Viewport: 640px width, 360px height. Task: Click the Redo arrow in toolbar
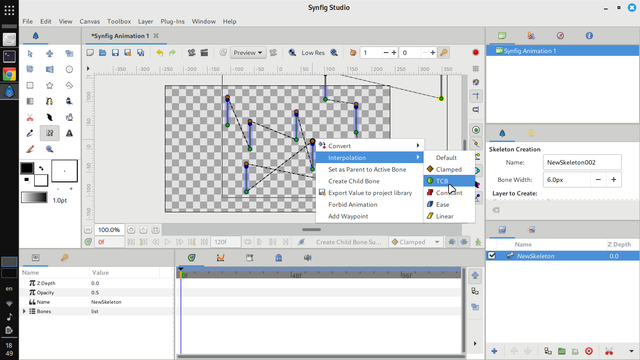point(172,53)
